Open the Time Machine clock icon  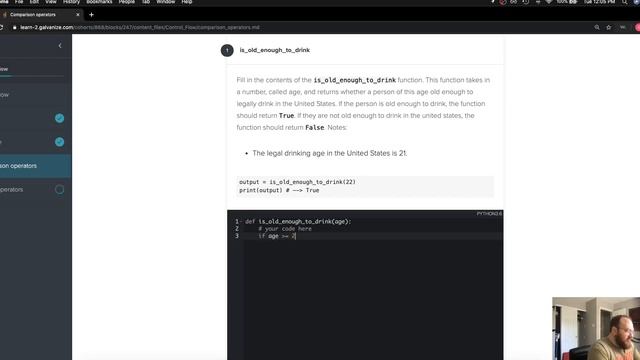tap(526, 2)
